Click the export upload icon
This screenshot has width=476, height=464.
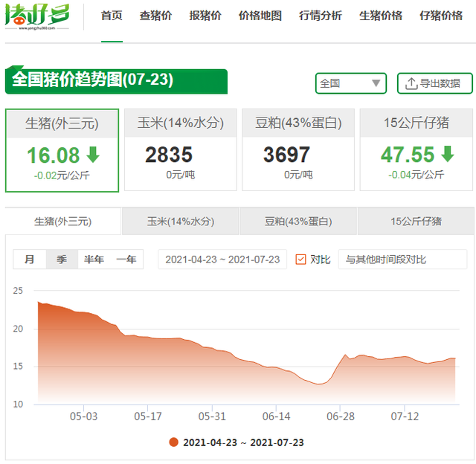(x=411, y=83)
